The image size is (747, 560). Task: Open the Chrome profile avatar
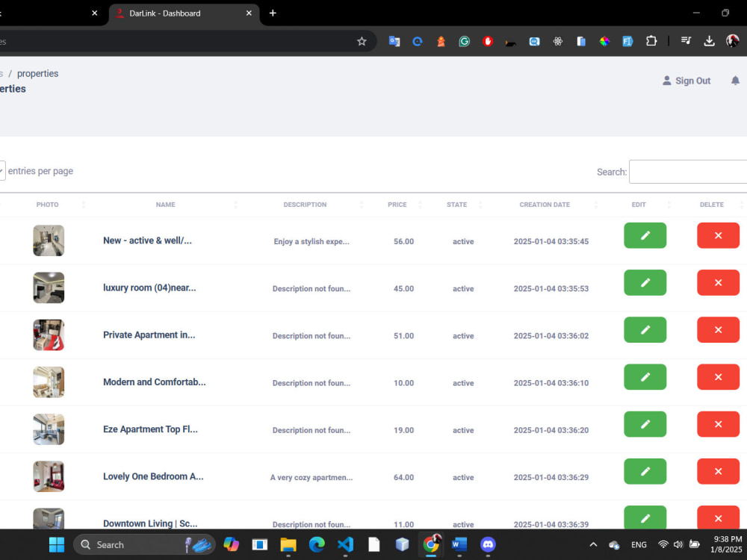pyautogui.click(x=732, y=41)
